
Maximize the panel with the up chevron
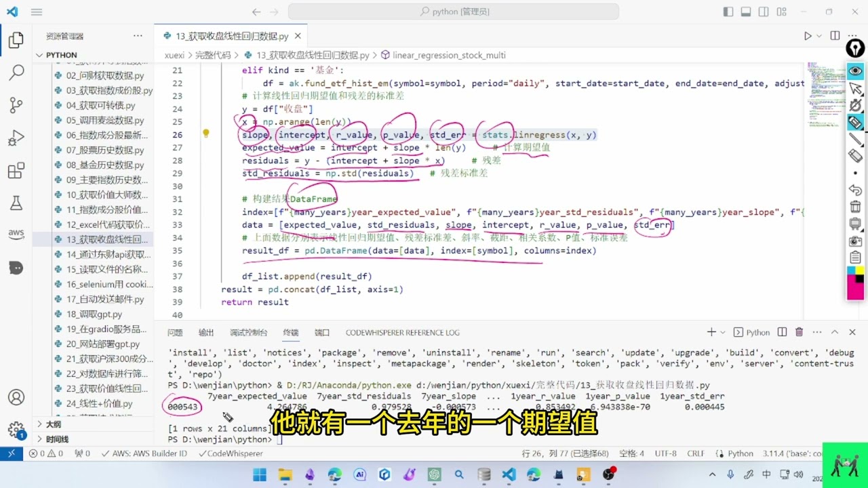point(834,332)
